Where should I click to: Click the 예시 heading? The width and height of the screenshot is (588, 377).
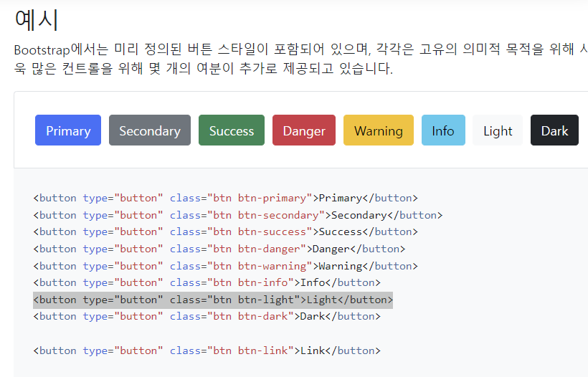click(37, 19)
